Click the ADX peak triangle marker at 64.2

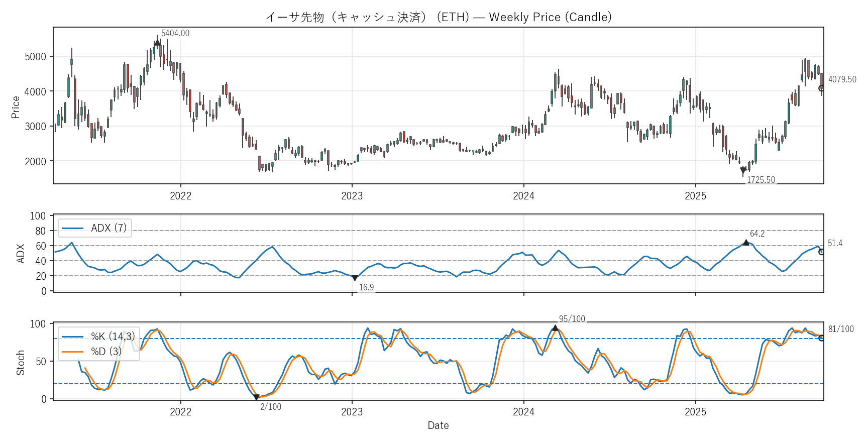click(x=746, y=243)
